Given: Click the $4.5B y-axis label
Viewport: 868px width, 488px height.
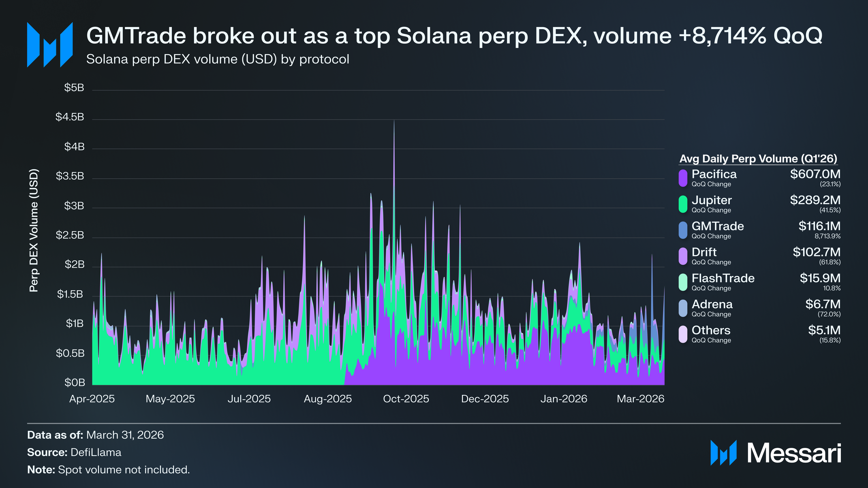Looking at the screenshot, I should pos(70,117).
